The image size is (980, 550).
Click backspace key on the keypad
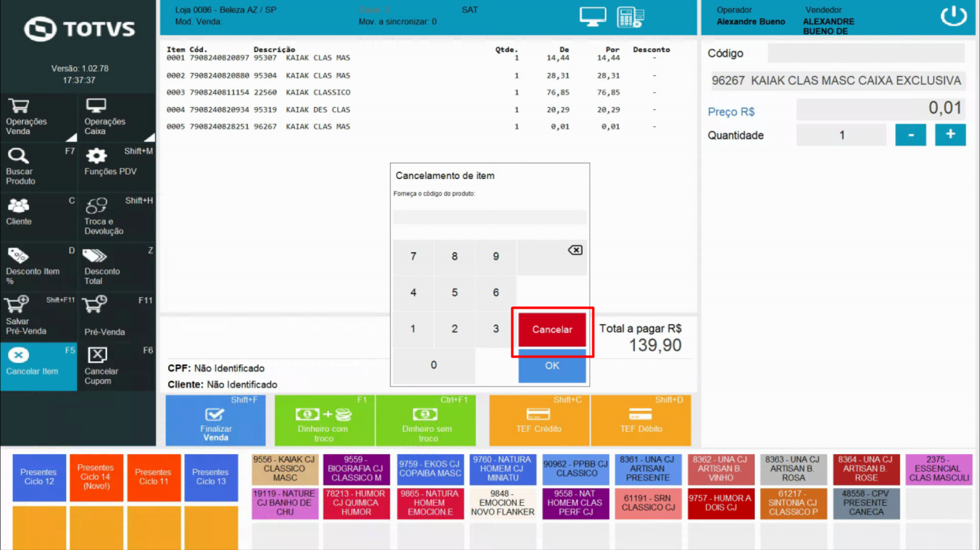[575, 250]
